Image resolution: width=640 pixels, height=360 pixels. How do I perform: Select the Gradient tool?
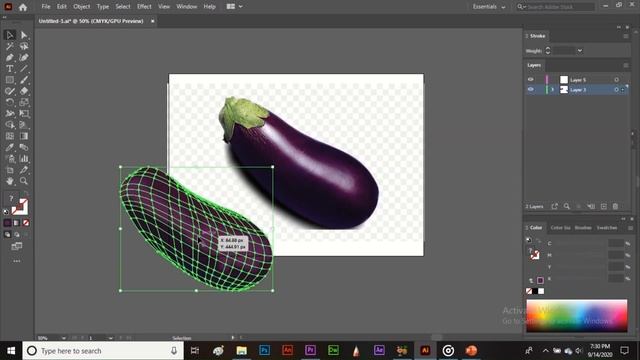[24, 136]
